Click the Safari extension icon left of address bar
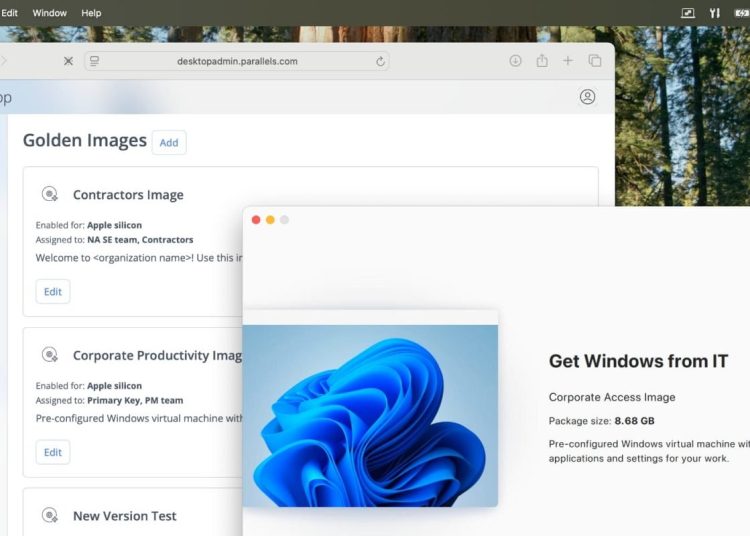Image resolution: width=750 pixels, height=536 pixels. (68, 61)
